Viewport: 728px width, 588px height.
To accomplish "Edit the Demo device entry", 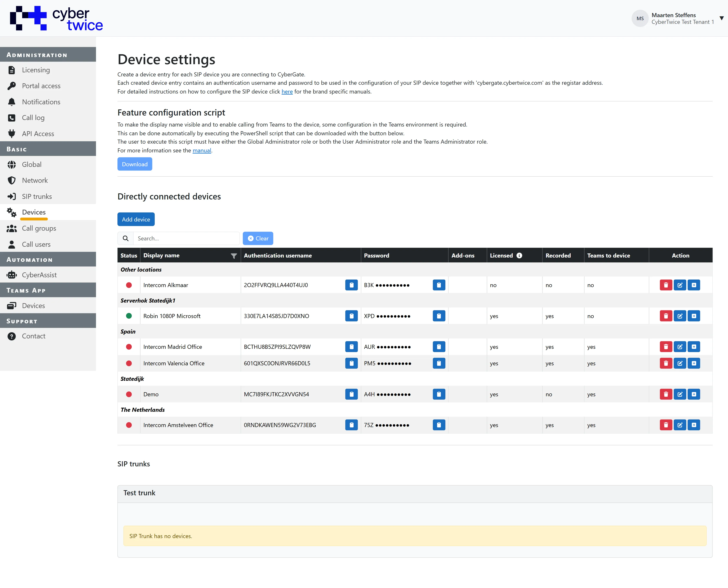I will pos(680,394).
